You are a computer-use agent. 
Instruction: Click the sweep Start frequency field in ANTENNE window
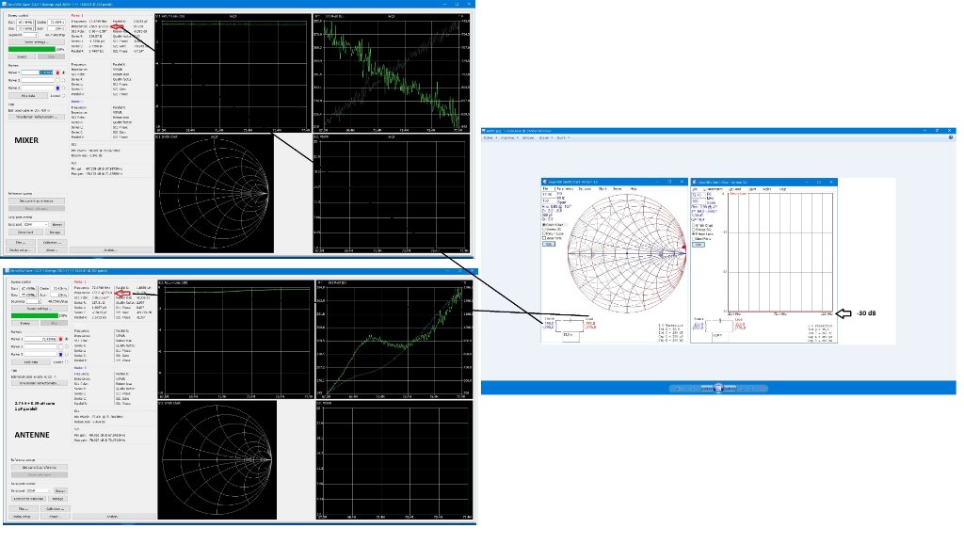[x=27, y=288]
